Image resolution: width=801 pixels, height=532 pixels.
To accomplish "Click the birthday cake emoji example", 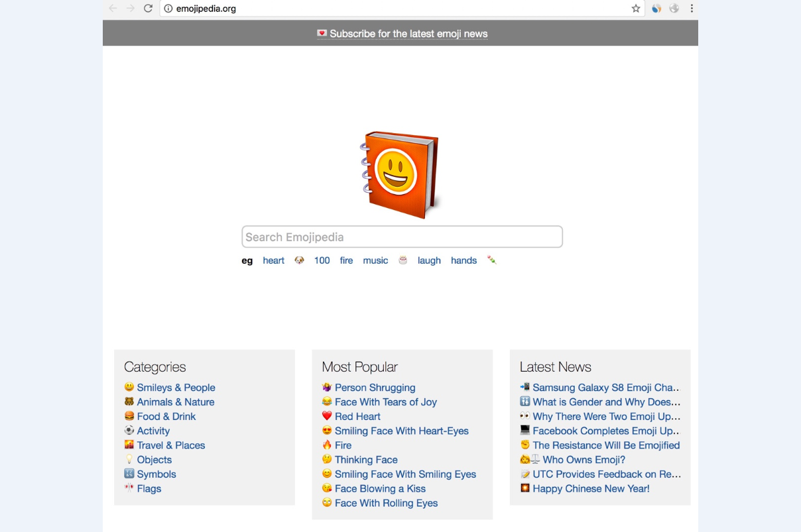I will (x=402, y=260).
